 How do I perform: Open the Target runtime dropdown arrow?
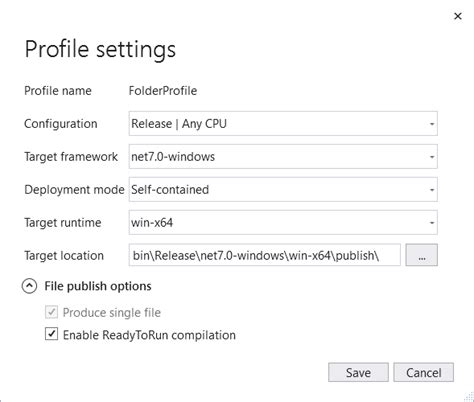coord(432,223)
